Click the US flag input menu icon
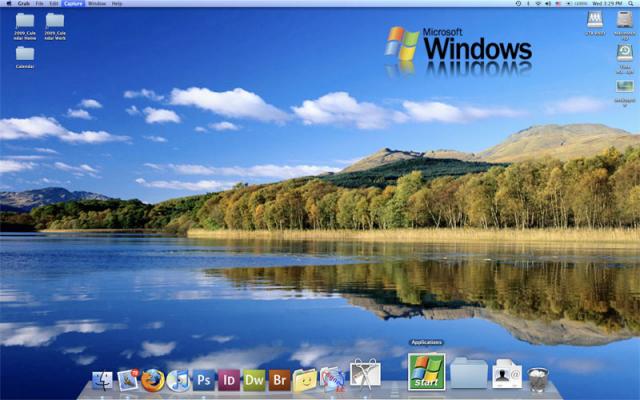Image resolution: width=640 pixels, height=400 pixels. coord(558,3)
